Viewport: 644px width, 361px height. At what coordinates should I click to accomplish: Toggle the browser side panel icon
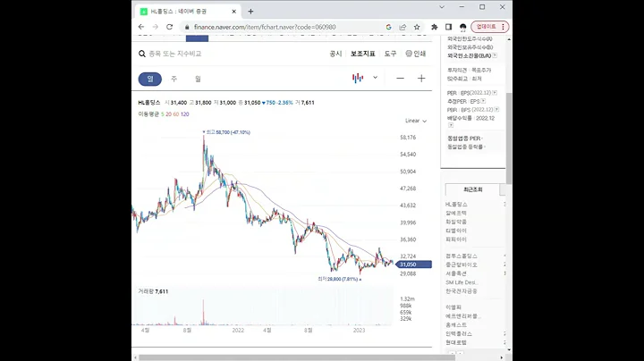tap(448, 27)
